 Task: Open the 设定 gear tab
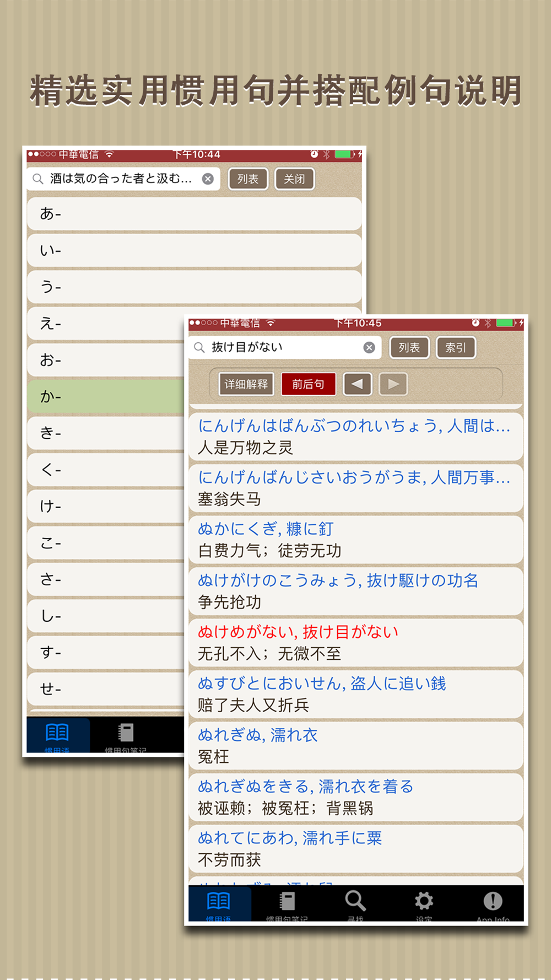point(424,904)
